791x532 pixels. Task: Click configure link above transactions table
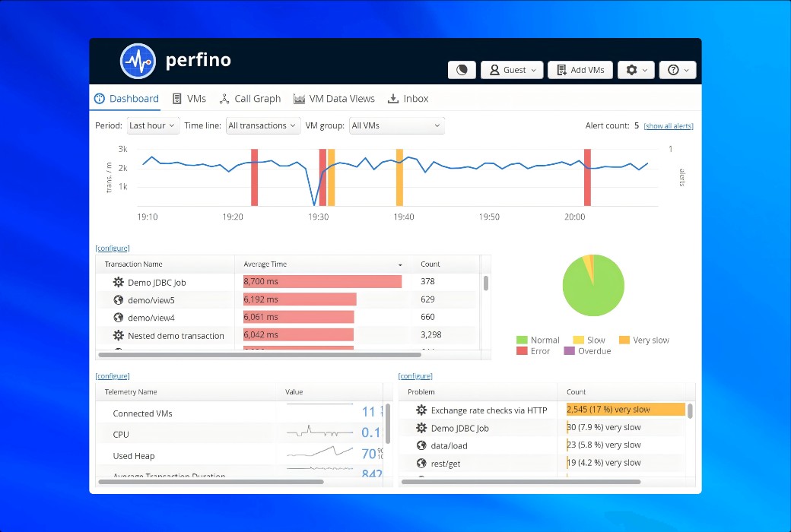point(113,248)
